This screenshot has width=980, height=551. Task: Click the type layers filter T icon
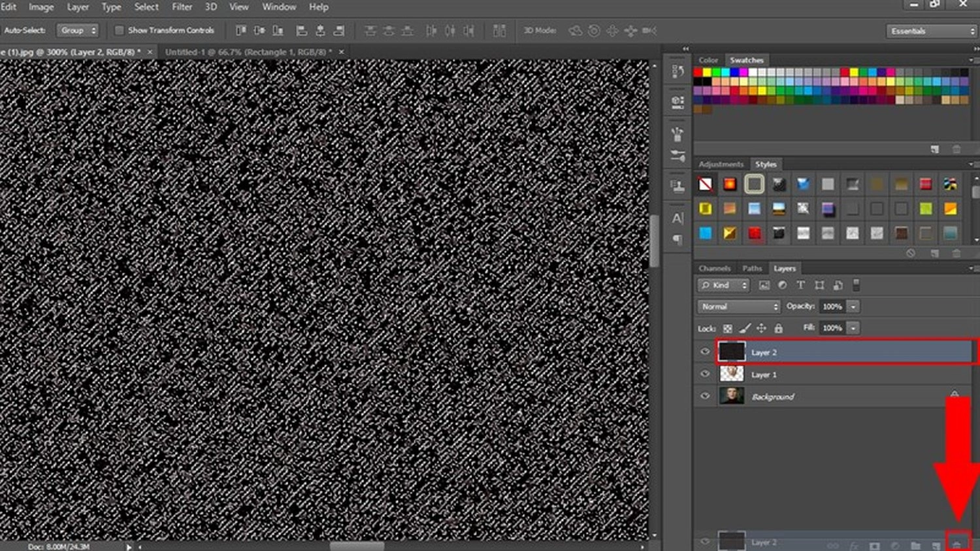tap(800, 286)
